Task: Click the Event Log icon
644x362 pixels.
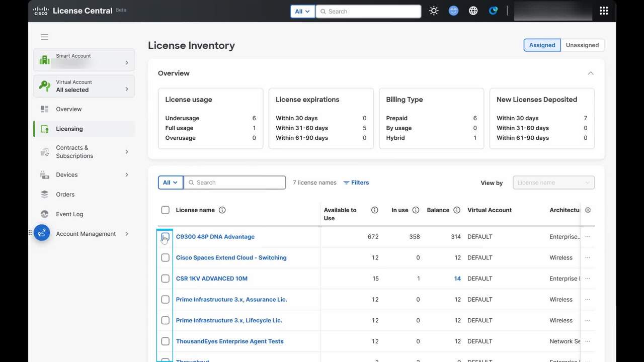Action: tap(45, 214)
